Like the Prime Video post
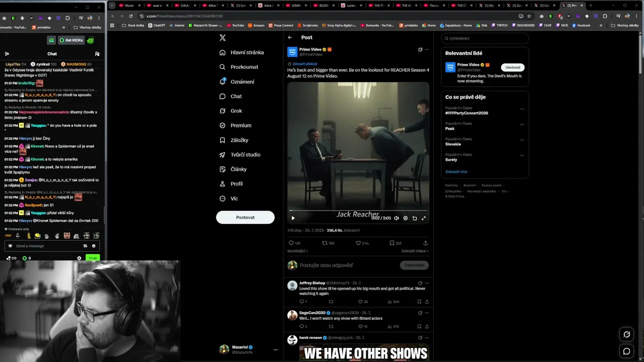This screenshot has width=644, height=362. [x=362, y=243]
